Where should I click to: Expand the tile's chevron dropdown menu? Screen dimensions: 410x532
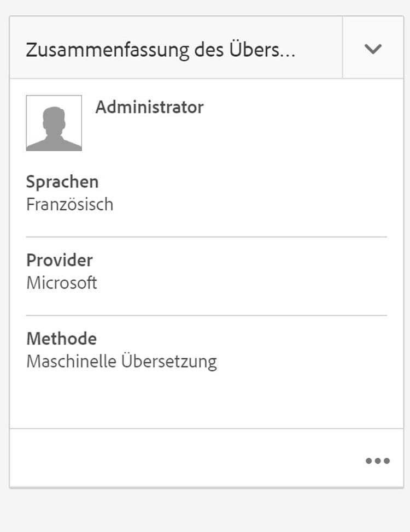pos(373,49)
